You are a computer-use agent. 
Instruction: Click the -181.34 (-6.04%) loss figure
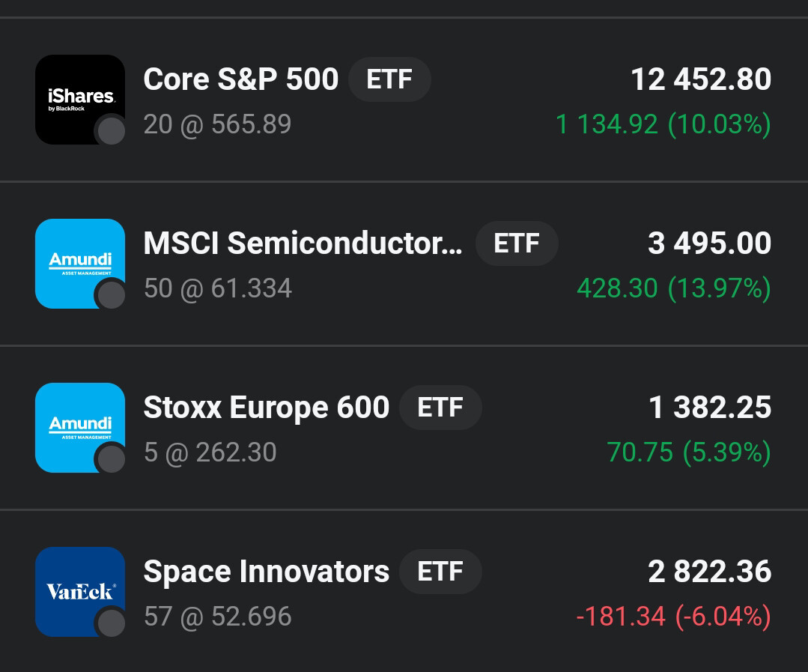pos(673,617)
